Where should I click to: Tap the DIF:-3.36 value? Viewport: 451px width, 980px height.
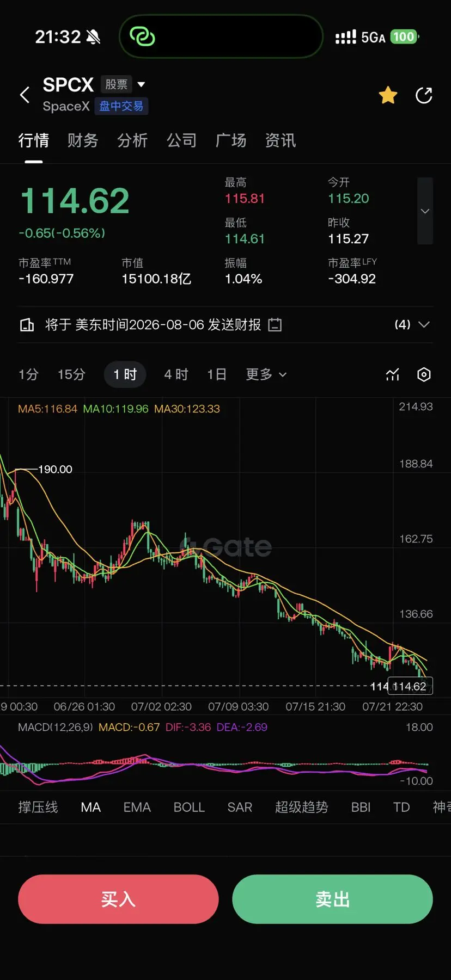pyautogui.click(x=188, y=727)
